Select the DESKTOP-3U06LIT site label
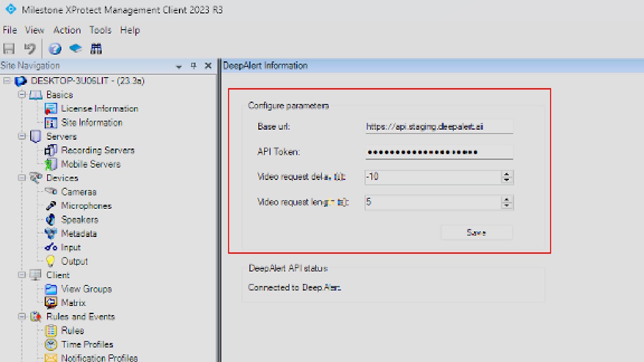 88,81
